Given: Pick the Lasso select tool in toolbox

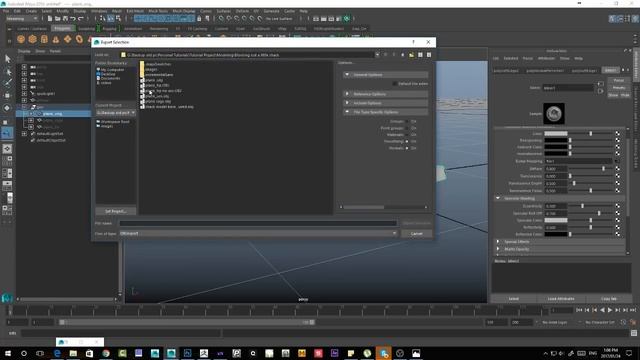Looking at the screenshot, I should tap(7, 72).
